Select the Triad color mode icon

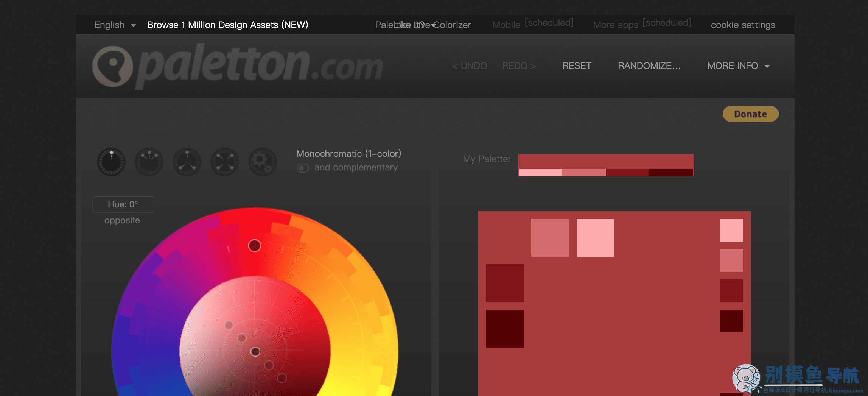click(187, 162)
